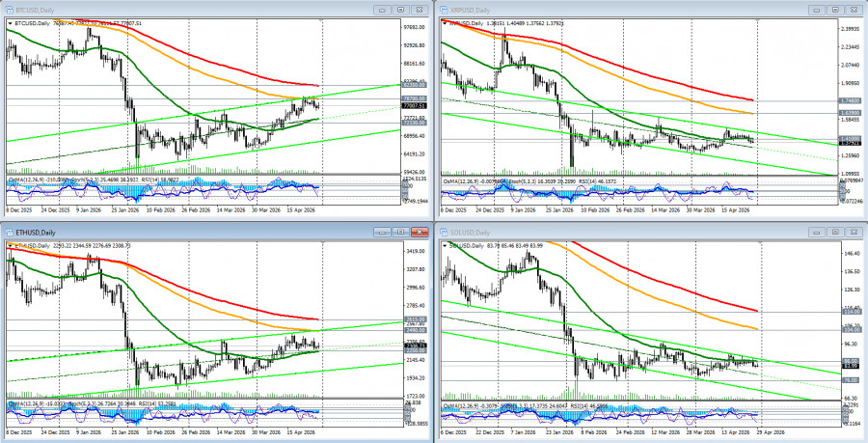The image size is (868, 443).
Task: Click the chart shift triangle in SOLUSD chart
Action: coord(761,243)
